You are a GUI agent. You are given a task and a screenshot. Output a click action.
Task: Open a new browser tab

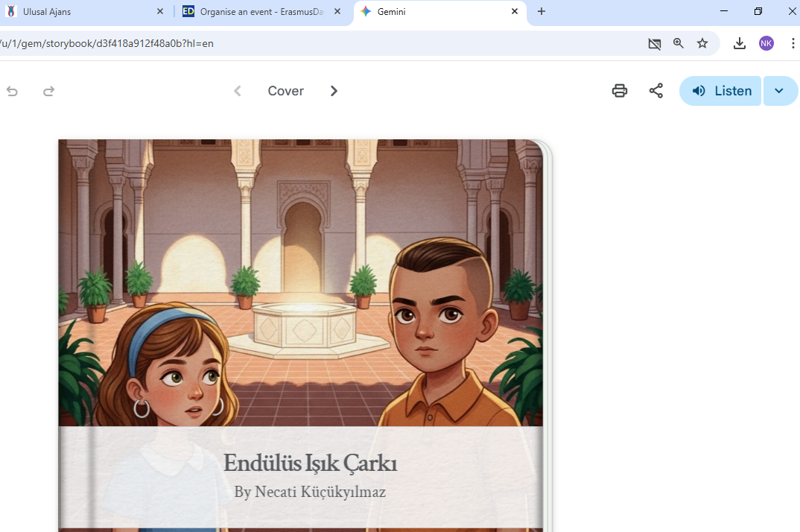click(542, 12)
